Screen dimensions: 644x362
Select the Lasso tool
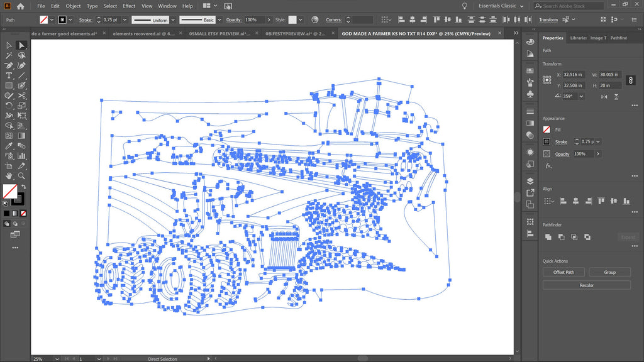pyautogui.click(x=21, y=55)
